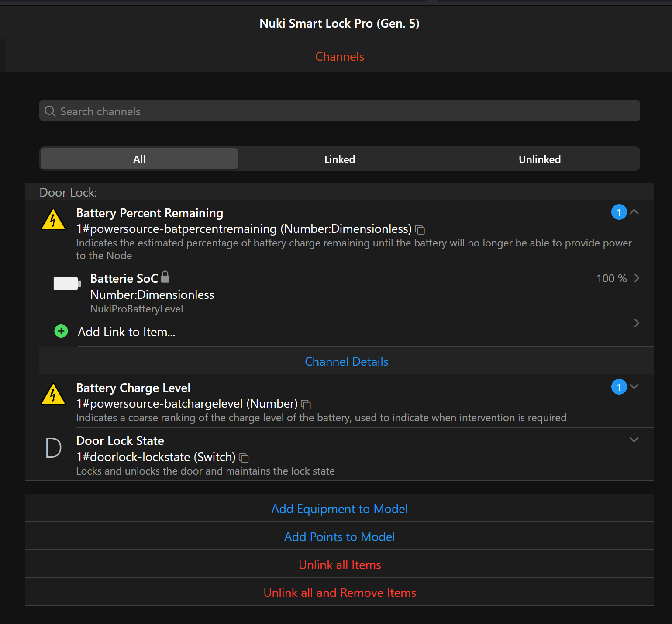Click the Door Lock State 'D' icon
672x624 pixels.
[x=53, y=448]
